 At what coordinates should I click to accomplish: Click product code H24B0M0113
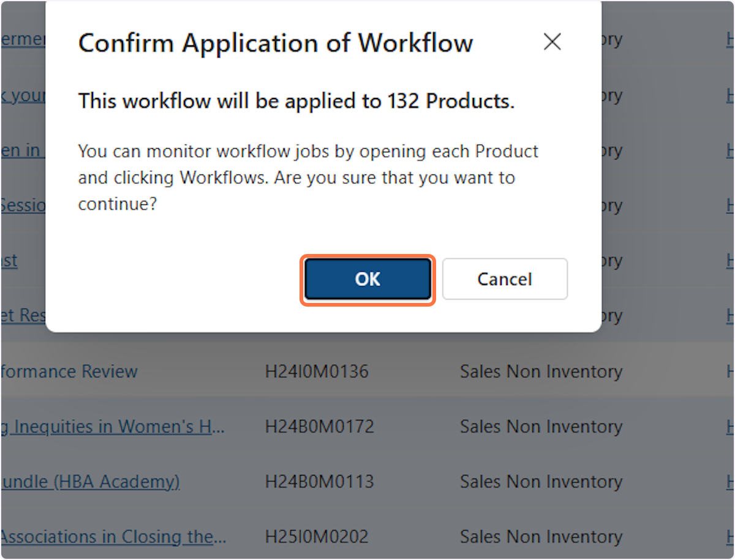pyautogui.click(x=319, y=482)
